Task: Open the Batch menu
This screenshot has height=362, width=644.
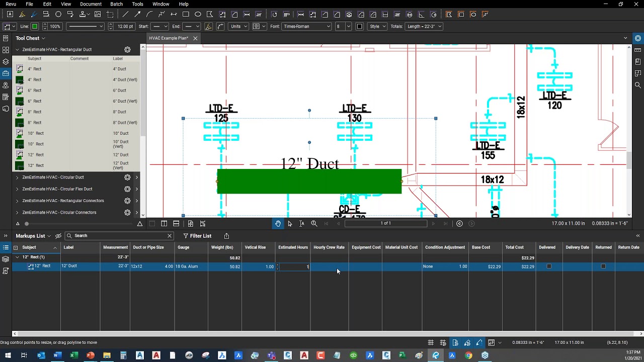Action: (x=116, y=4)
